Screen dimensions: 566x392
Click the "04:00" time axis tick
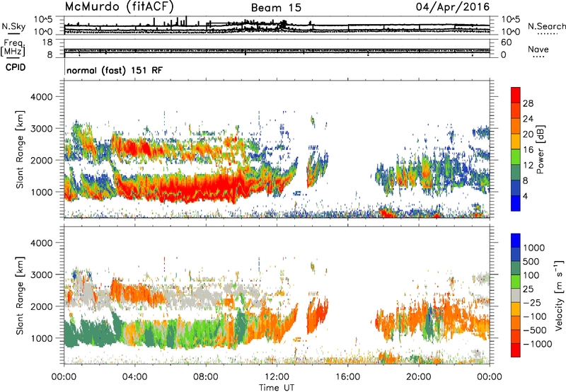[134, 377]
